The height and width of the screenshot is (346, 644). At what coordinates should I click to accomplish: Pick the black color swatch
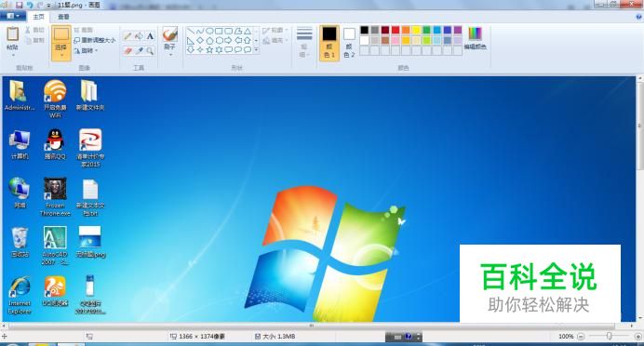tap(364, 30)
